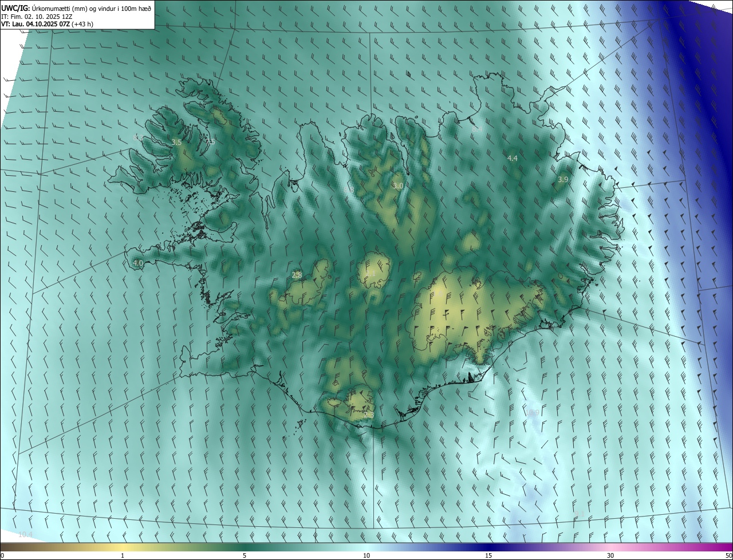This screenshot has height=560, width=733.
Task: Click the 4.0 value on the western peninsula
Action: (x=137, y=263)
